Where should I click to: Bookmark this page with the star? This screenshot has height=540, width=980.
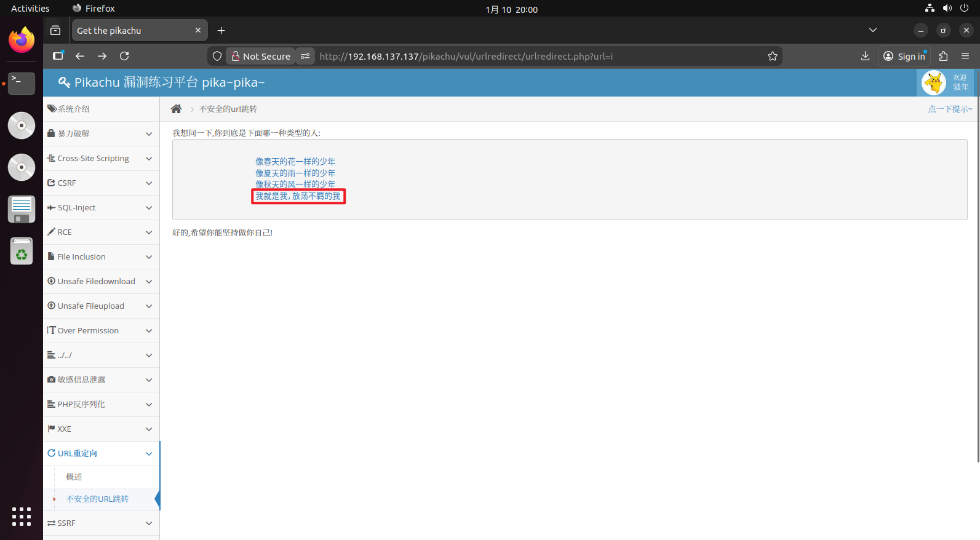pyautogui.click(x=773, y=56)
